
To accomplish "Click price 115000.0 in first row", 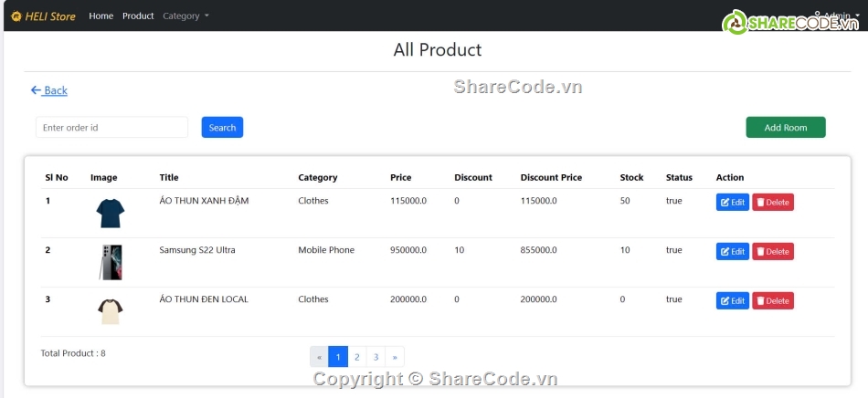I will click(x=408, y=201).
